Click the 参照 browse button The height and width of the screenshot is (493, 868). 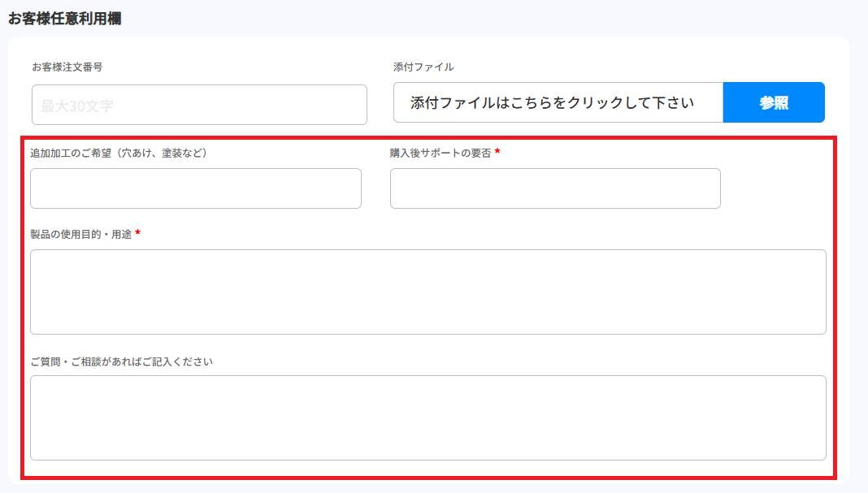pos(773,102)
